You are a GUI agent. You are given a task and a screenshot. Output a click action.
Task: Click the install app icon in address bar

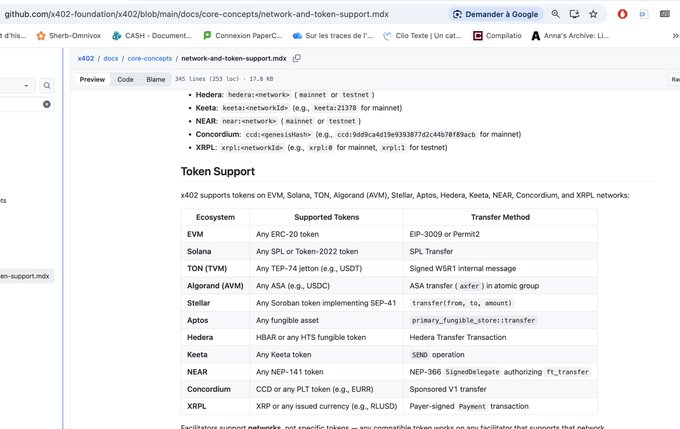pyautogui.click(x=574, y=14)
